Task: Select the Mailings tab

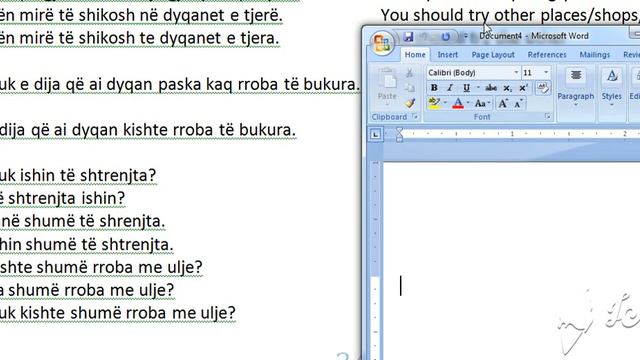Action: coord(595,55)
